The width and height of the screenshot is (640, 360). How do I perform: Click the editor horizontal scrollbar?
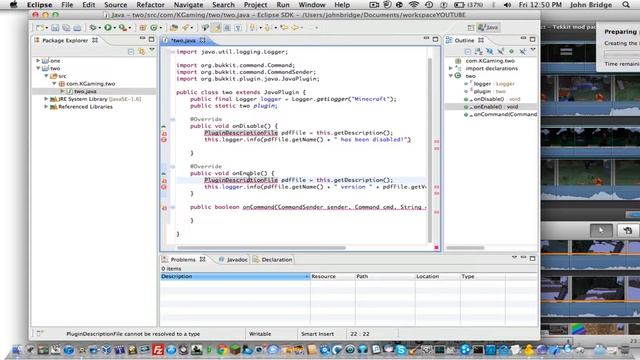tap(261, 248)
